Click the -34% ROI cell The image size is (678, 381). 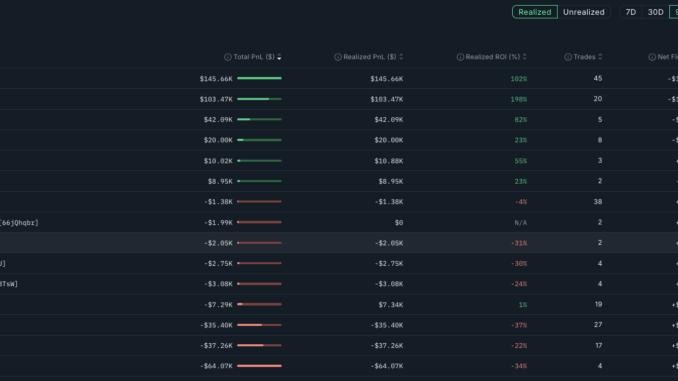click(518, 366)
